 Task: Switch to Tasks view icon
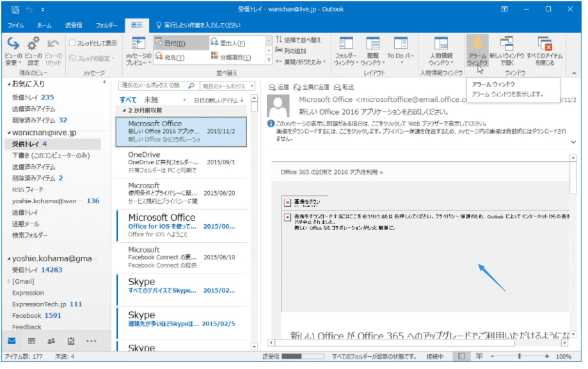[x=71, y=341]
